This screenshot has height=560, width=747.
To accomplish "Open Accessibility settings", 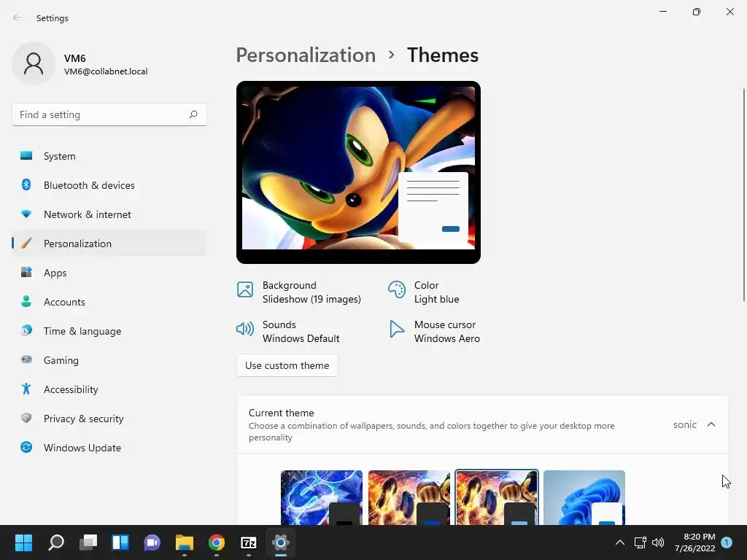I will [109, 389].
